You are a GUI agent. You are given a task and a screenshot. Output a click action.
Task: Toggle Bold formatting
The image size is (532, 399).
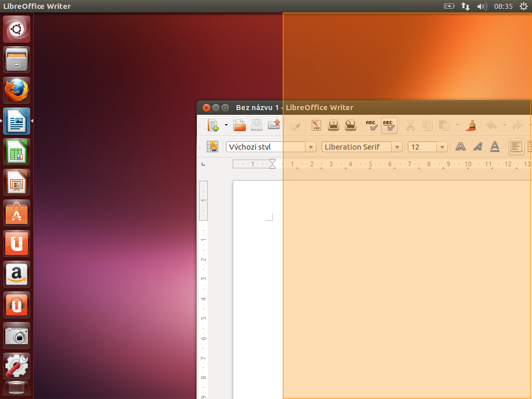click(x=460, y=147)
